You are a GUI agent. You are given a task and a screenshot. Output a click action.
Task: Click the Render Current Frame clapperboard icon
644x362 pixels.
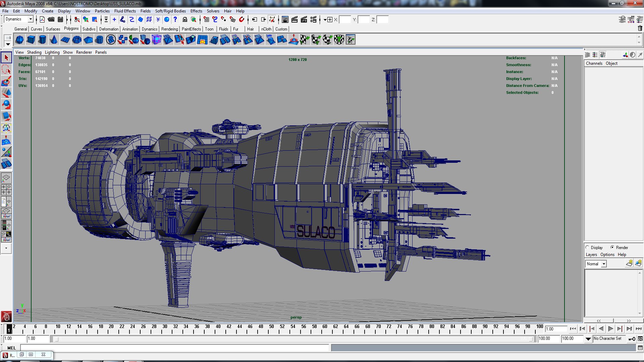pyautogui.click(x=294, y=19)
